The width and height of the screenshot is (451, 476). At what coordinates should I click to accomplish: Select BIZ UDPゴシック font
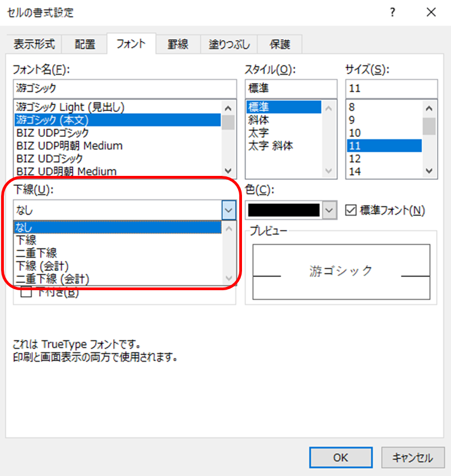point(53,133)
